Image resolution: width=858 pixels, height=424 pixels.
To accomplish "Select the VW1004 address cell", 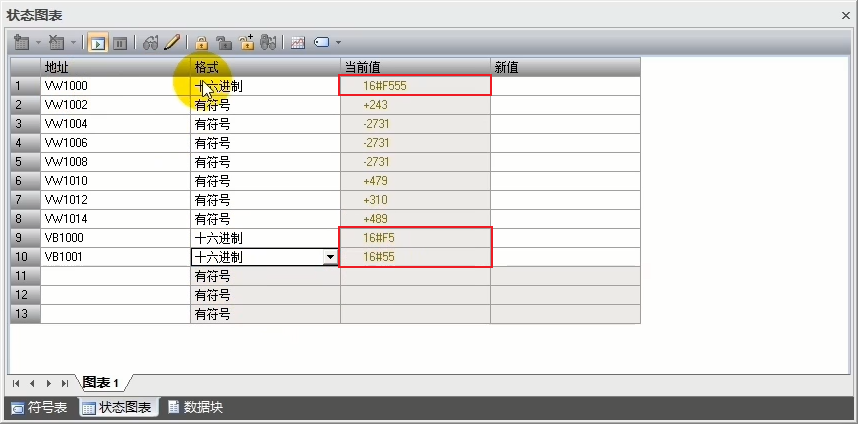I will tap(115, 124).
